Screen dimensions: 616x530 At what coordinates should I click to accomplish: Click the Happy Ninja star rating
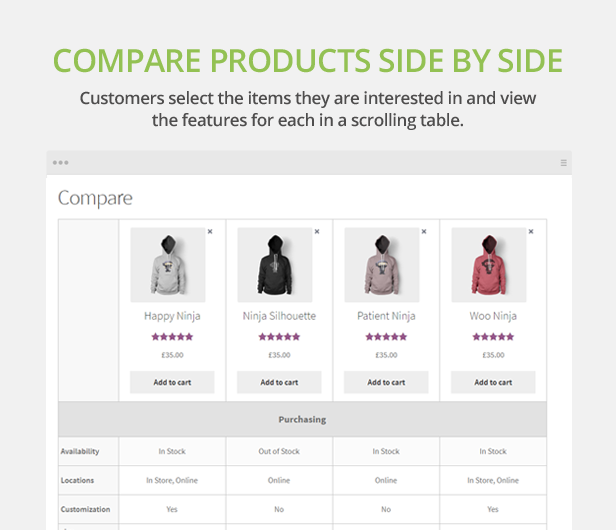[172, 337]
